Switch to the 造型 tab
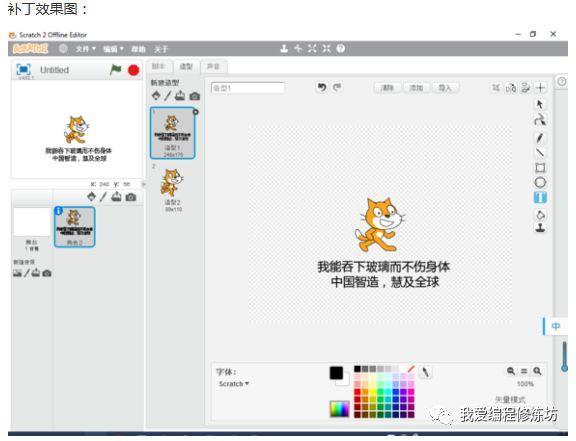Image resolution: width=576 pixels, height=441 pixels. tap(186, 67)
